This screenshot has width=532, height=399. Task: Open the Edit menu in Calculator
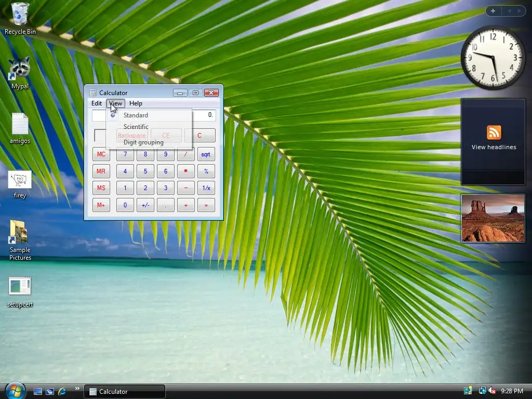click(96, 103)
